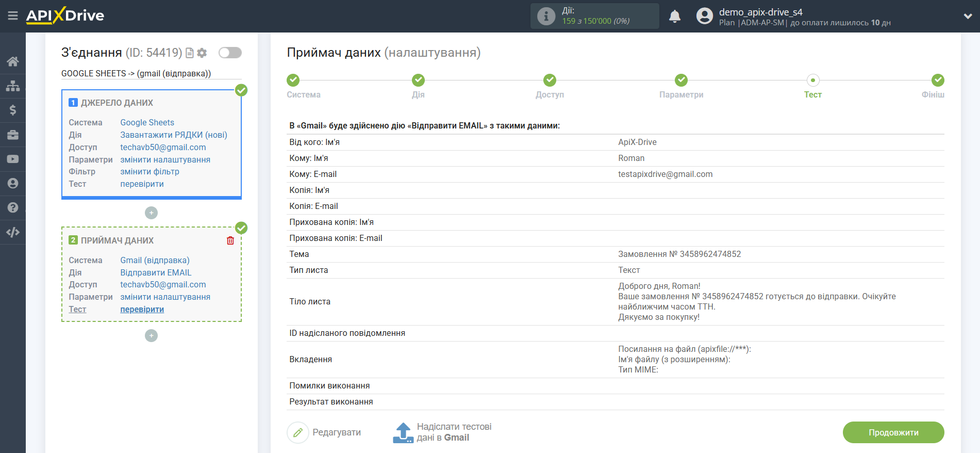
Task: Go to the Система step
Action: click(x=293, y=80)
